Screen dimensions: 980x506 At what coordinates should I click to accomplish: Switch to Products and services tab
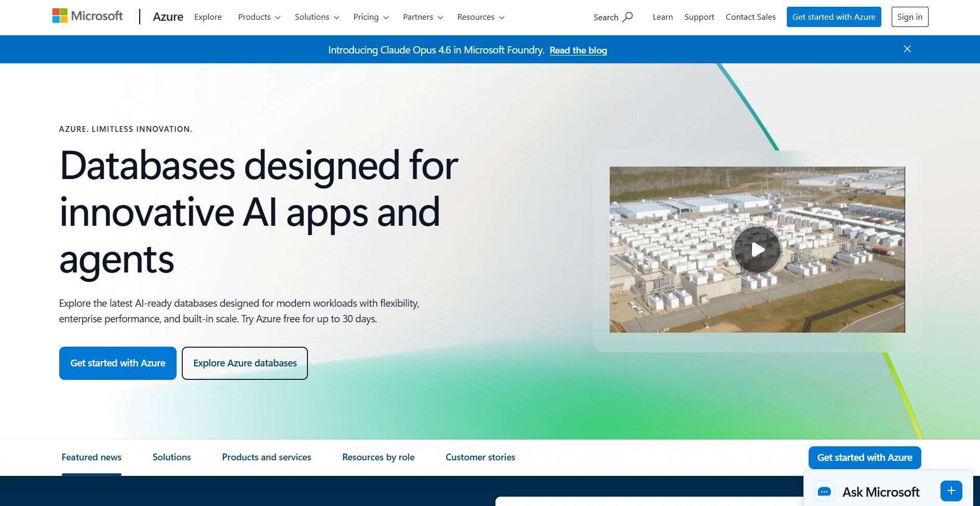[266, 457]
